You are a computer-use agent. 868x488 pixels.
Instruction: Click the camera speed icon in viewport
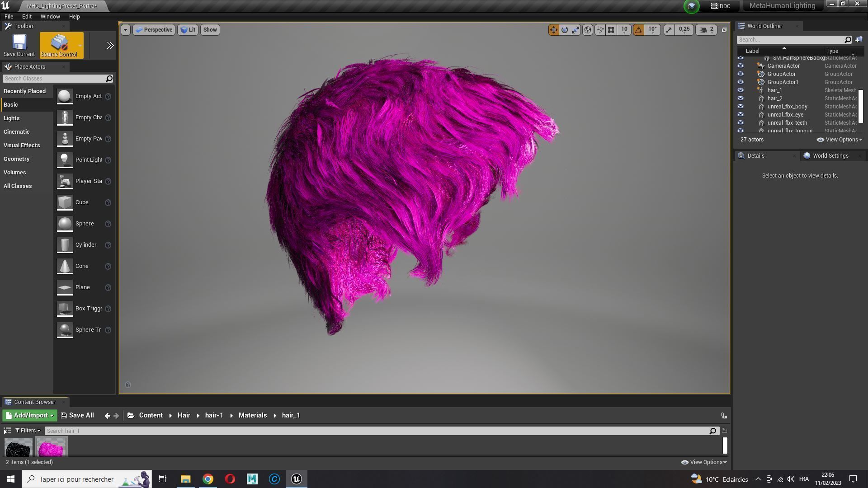(703, 30)
